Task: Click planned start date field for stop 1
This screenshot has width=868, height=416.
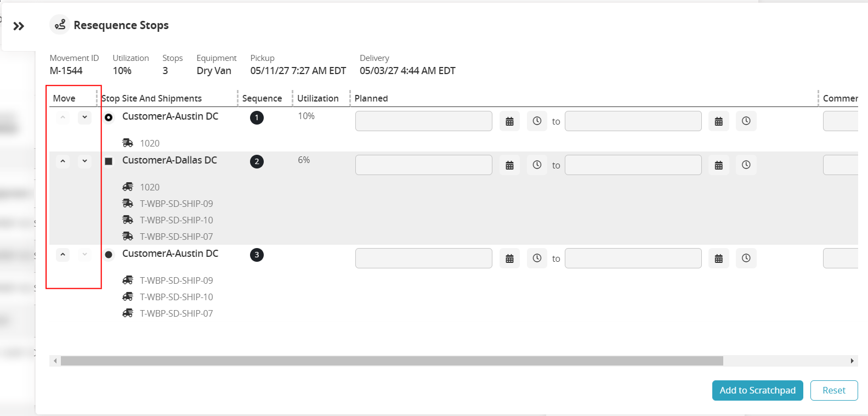Action: coord(423,121)
